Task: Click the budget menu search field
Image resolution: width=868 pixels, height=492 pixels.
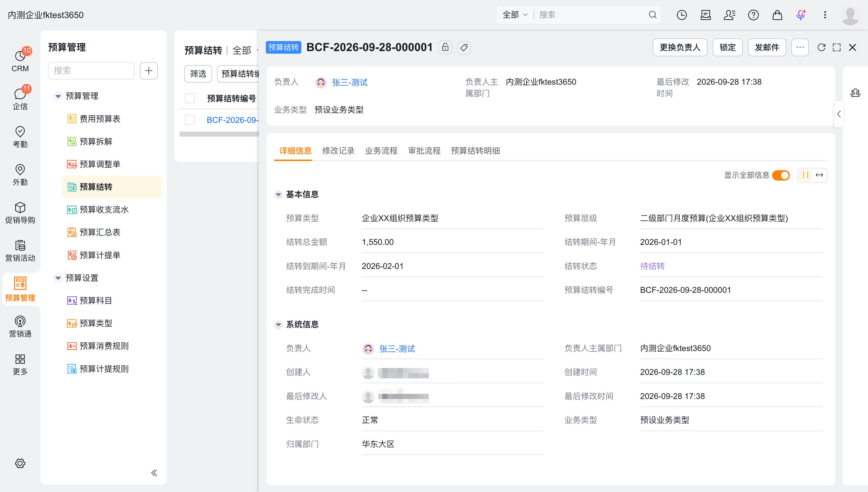Action: click(x=91, y=71)
